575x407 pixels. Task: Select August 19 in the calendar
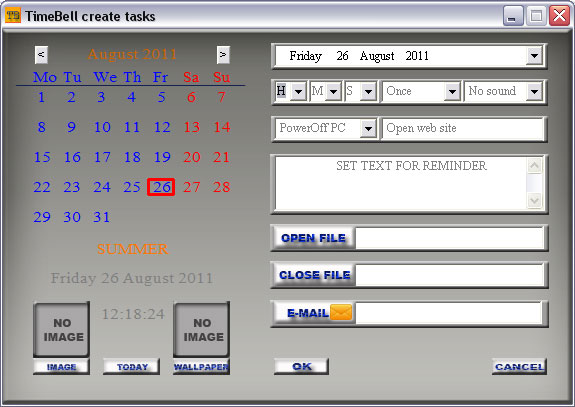tap(162, 157)
